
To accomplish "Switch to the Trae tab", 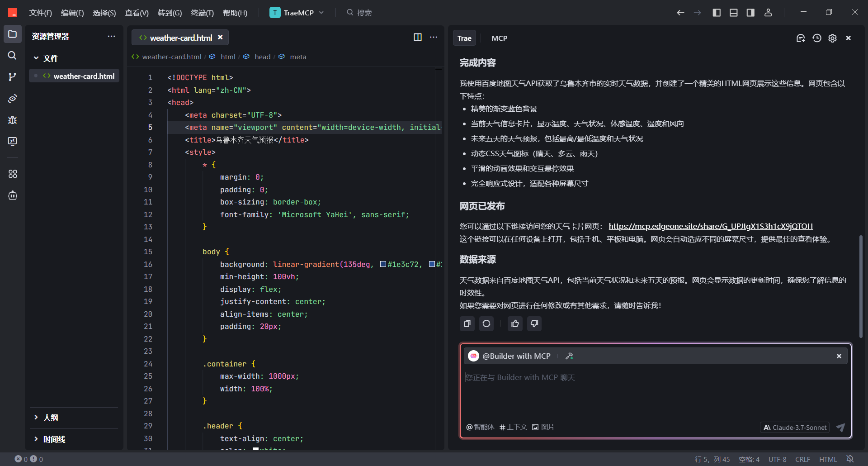I will pos(464,38).
